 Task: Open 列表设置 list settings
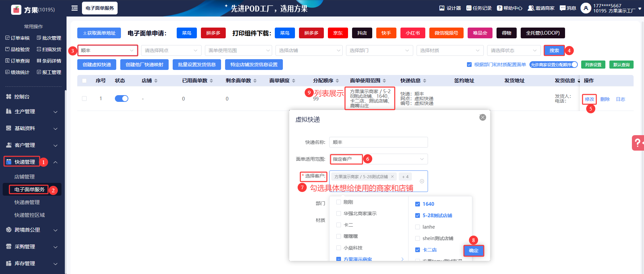coord(593,65)
